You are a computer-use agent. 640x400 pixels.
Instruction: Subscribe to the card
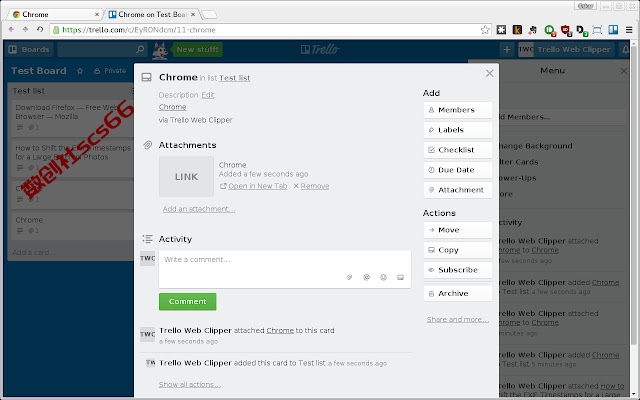click(458, 270)
